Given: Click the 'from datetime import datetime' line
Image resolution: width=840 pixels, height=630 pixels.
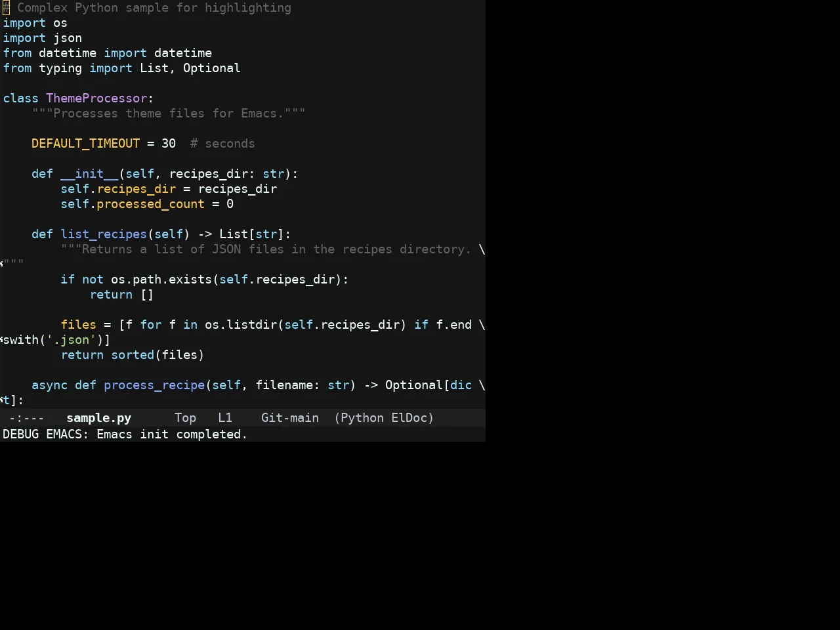Looking at the screenshot, I should [107, 53].
